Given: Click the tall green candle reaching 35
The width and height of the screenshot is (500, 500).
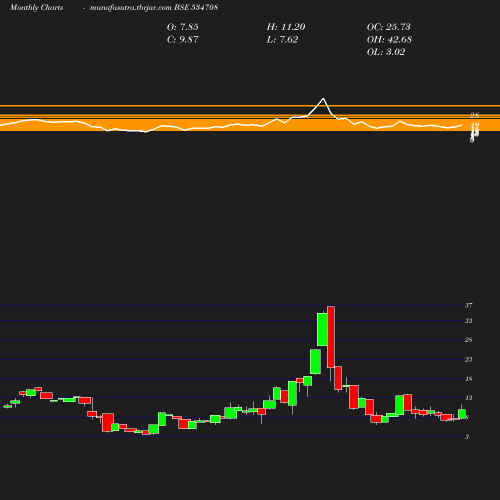Looking at the screenshot, I should 322,329.
